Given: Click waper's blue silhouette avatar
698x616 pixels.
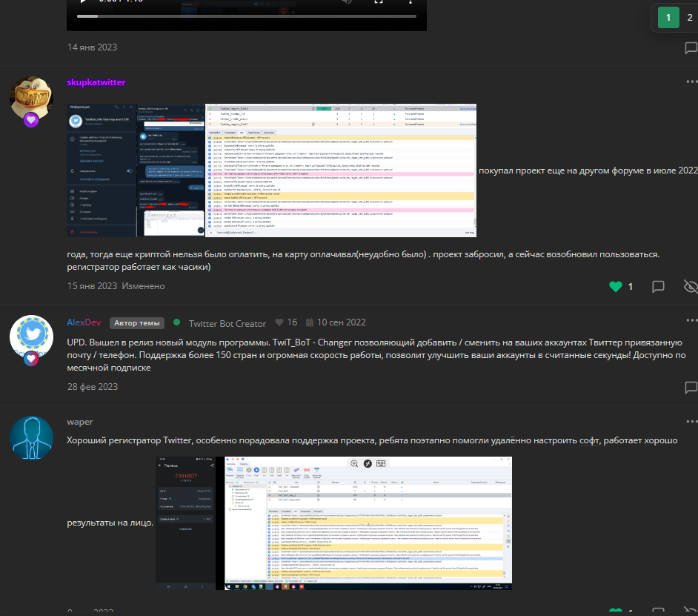Looking at the screenshot, I should [32, 438].
